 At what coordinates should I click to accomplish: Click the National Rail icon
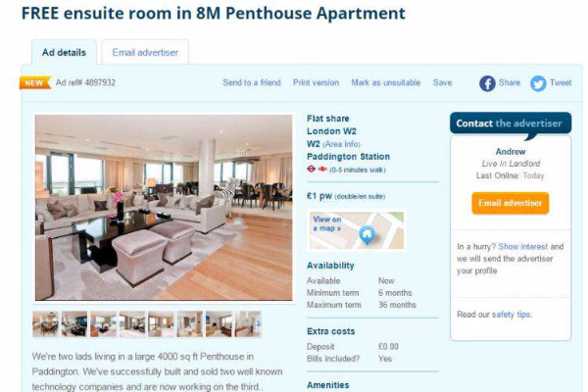[x=322, y=170]
